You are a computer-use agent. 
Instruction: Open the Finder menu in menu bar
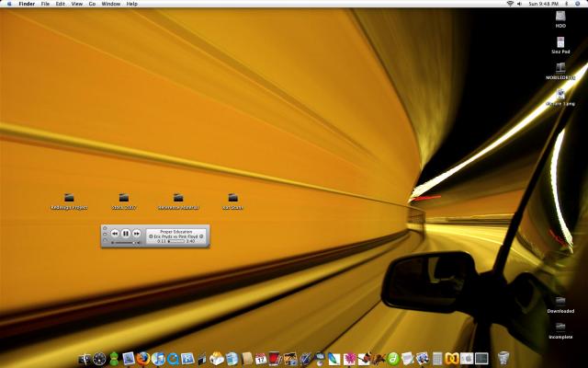click(x=27, y=4)
